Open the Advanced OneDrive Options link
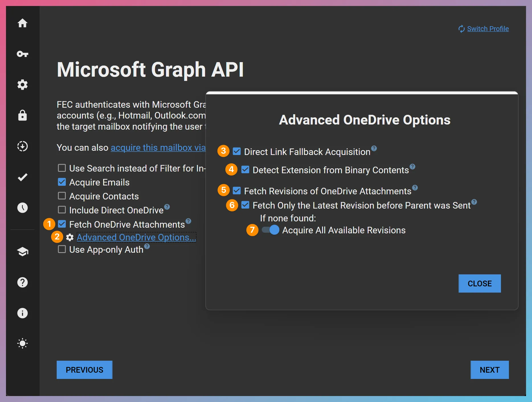The height and width of the screenshot is (402, 532). pyautogui.click(x=136, y=237)
